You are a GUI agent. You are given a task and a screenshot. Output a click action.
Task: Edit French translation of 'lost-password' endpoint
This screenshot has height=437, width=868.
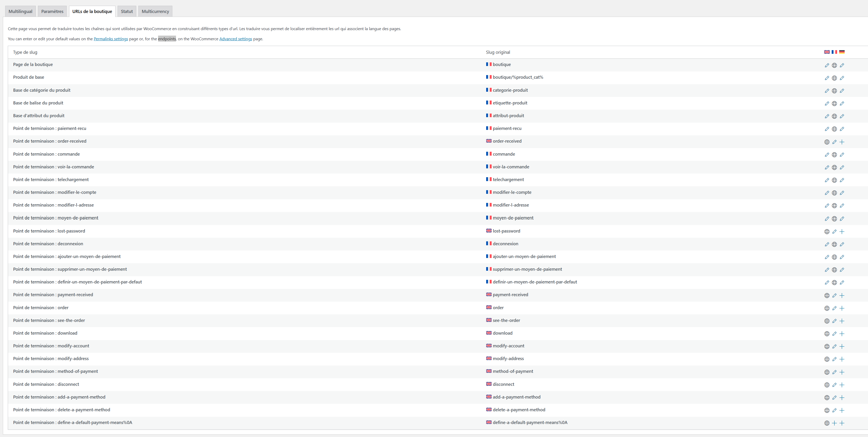[834, 232]
